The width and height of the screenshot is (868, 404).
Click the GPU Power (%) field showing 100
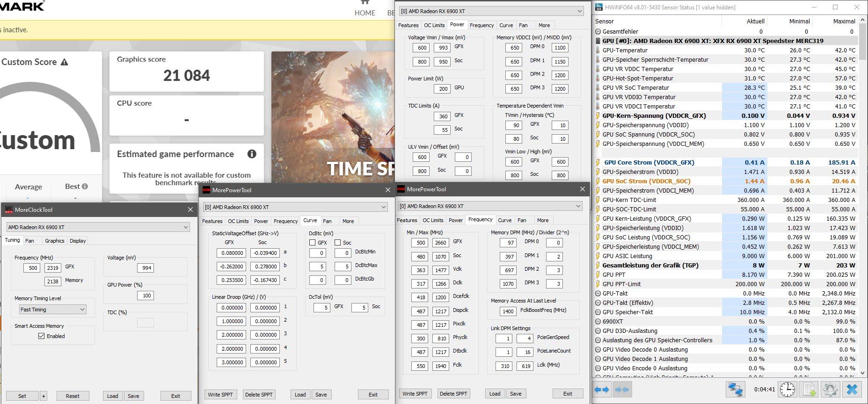pyautogui.click(x=146, y=296)
